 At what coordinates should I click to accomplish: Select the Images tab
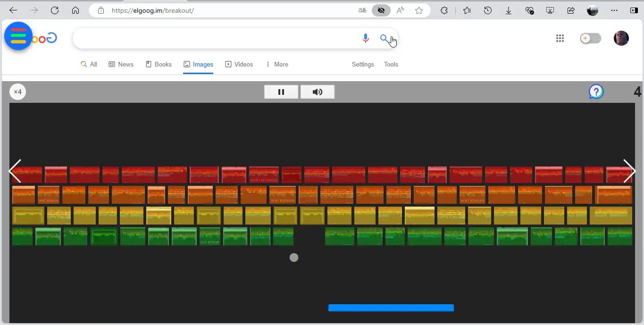[x=198, y=65]
